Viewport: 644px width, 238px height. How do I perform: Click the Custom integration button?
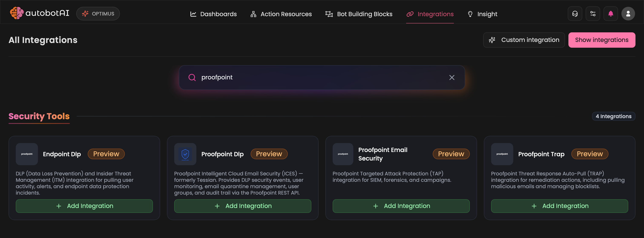pyautogui.click(x=524, y=40)
